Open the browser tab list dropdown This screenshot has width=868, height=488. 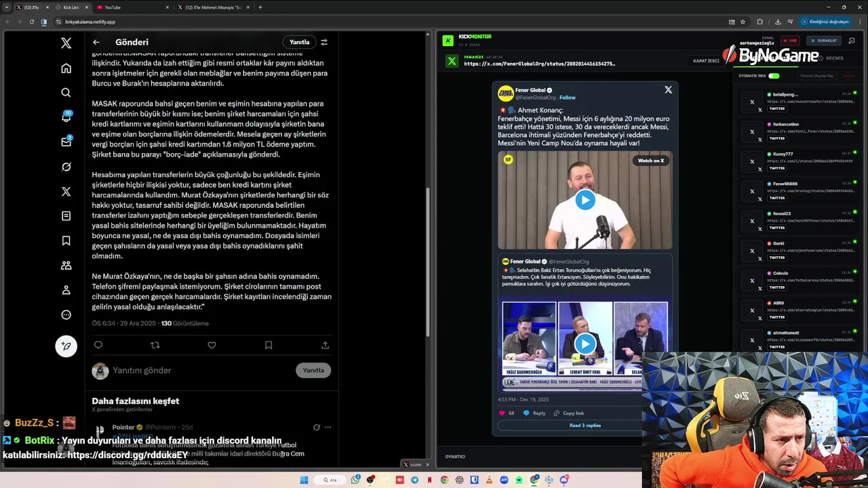pyautogui.click(x=7, y=7)
